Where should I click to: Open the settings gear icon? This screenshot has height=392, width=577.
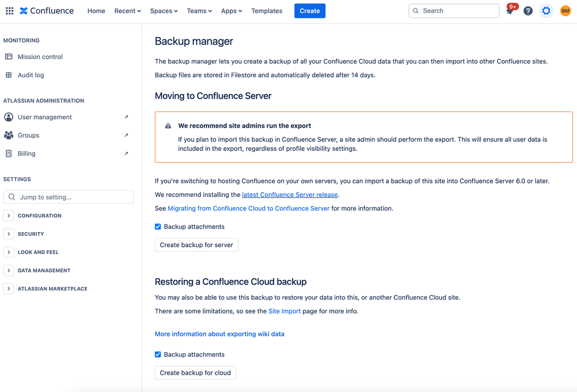point(546,11)
